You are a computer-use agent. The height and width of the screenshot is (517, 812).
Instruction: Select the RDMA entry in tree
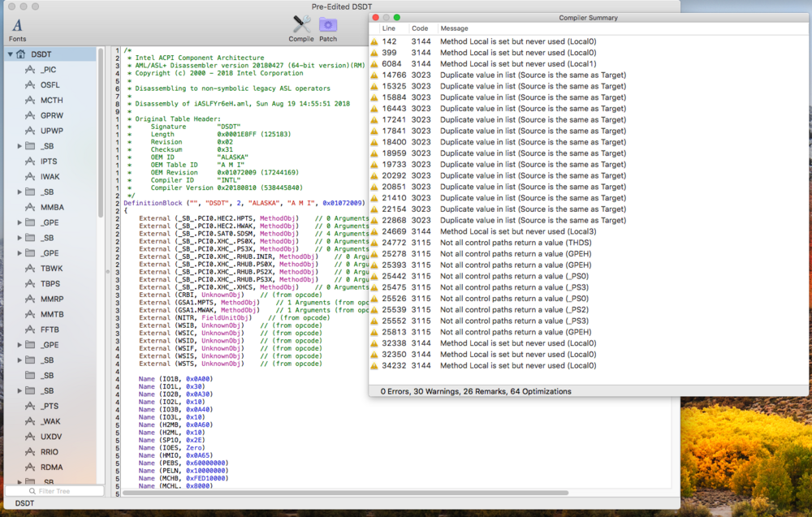51,467
